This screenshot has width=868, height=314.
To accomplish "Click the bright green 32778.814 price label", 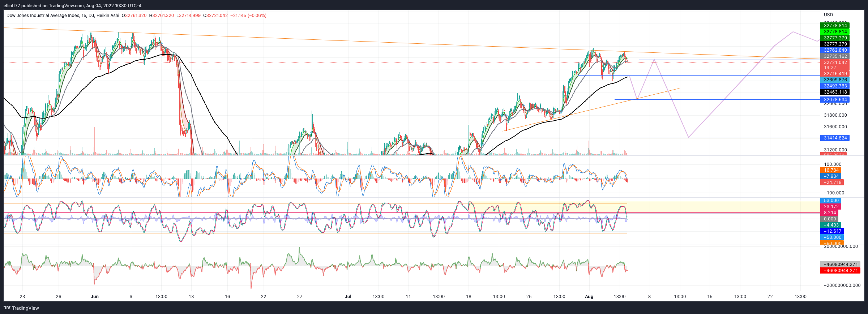I will 835,32.
